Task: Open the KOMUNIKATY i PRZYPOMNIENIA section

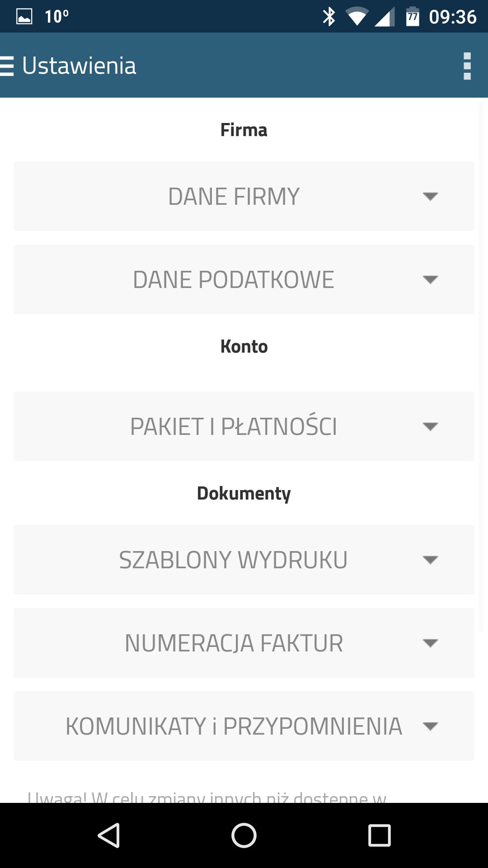Action: 244,726
